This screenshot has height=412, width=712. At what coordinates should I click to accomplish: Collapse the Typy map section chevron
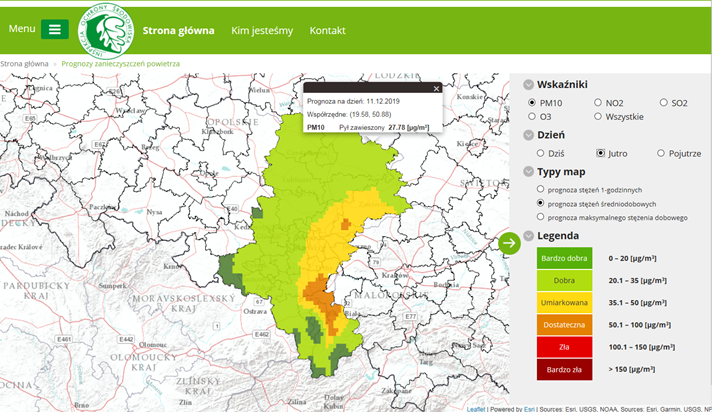coord(529,171)
